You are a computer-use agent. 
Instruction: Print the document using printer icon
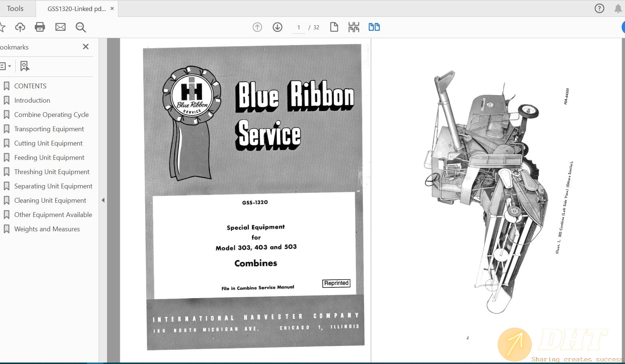[40, 27]
